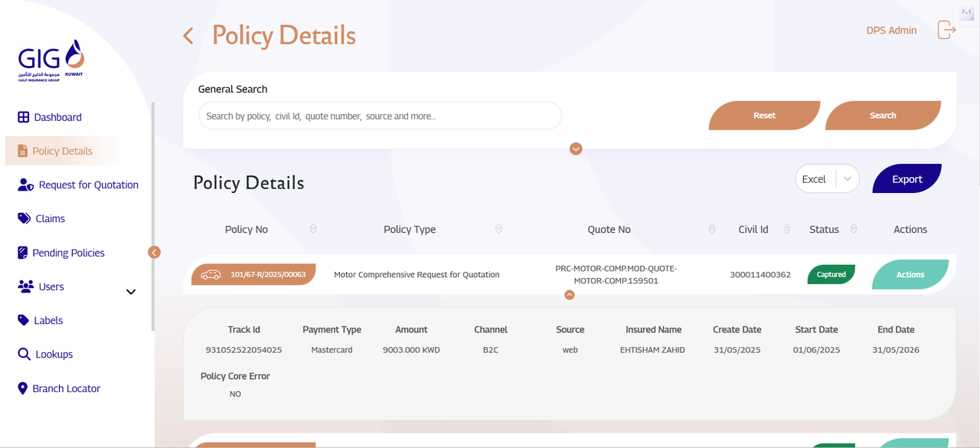
Task: Click Motor Comprehensive Request for Quotation text
Action: coord(416,274)
